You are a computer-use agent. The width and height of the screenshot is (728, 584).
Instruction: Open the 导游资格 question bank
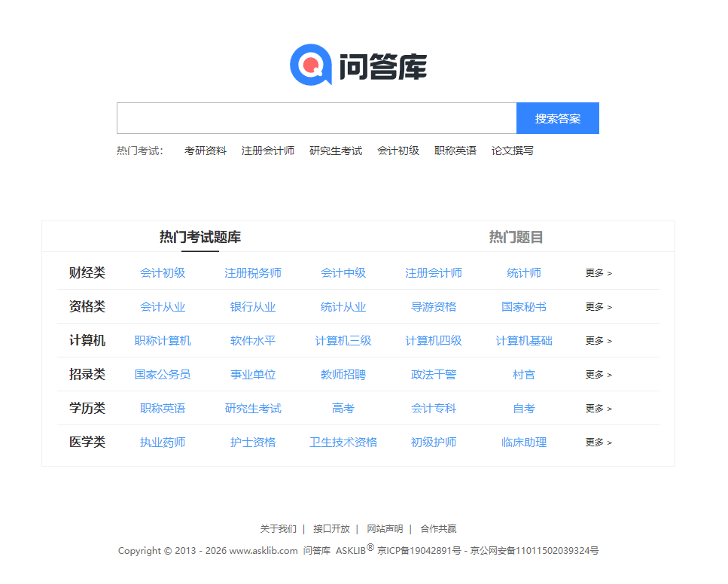[x=434, y=307]
